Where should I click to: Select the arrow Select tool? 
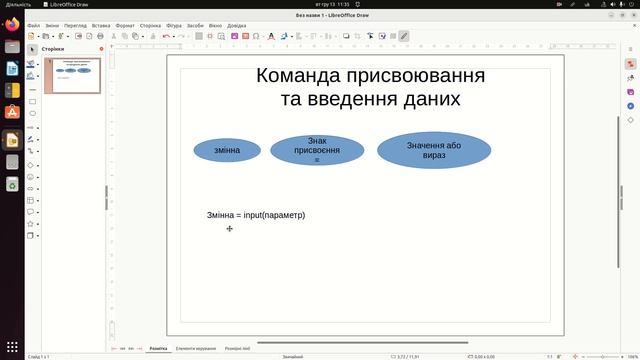tap(32, 50)
